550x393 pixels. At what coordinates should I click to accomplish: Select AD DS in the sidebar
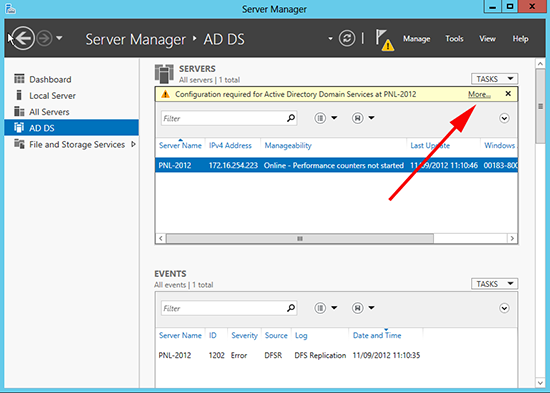point(72,128)
